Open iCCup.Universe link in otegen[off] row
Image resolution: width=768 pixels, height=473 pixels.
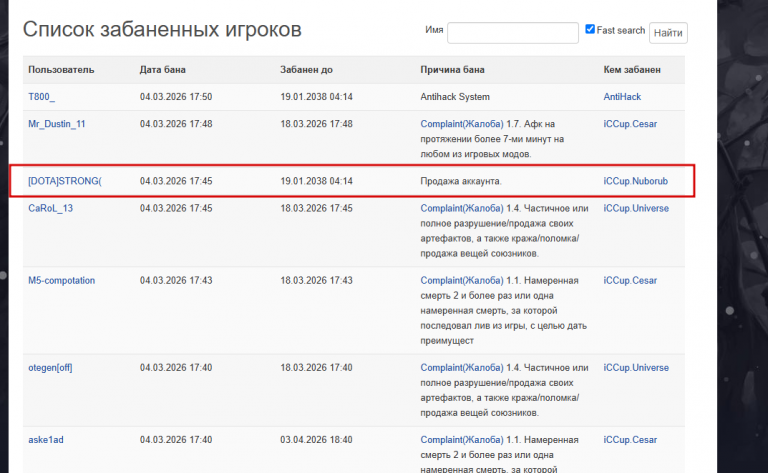[636, 368]
